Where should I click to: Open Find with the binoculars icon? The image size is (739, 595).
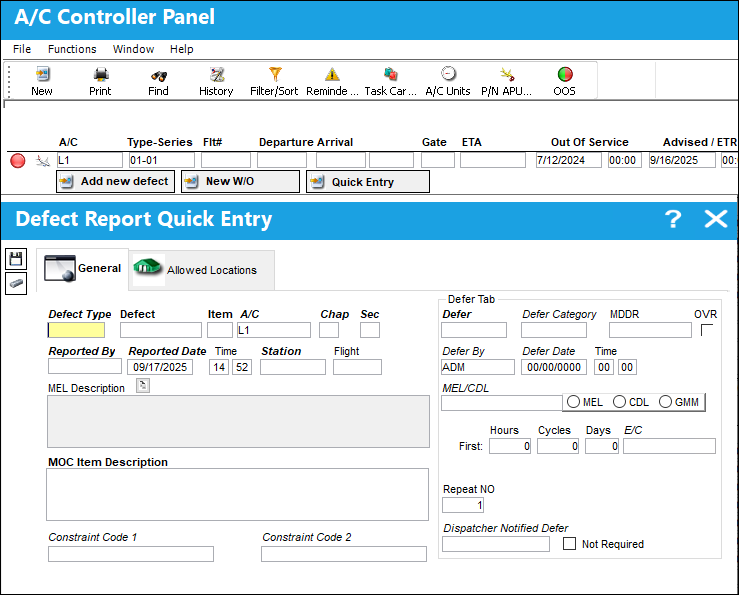pos(158,75)
